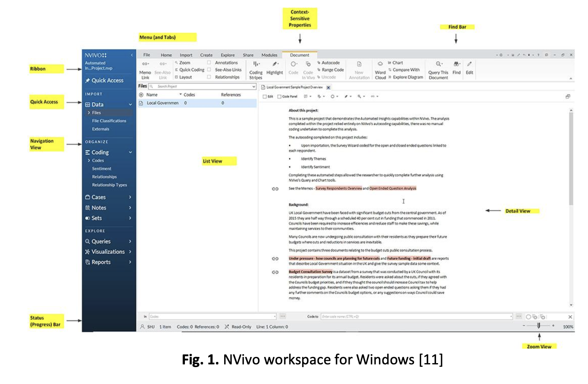Switch to the Create tab
588x384 pixels.
(206, 55)
